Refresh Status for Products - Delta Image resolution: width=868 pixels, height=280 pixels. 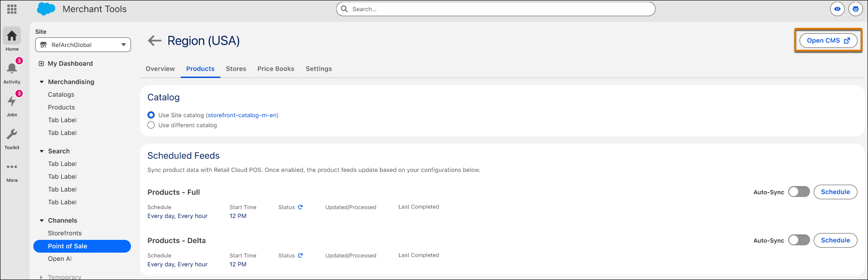[x=300, y=255]
